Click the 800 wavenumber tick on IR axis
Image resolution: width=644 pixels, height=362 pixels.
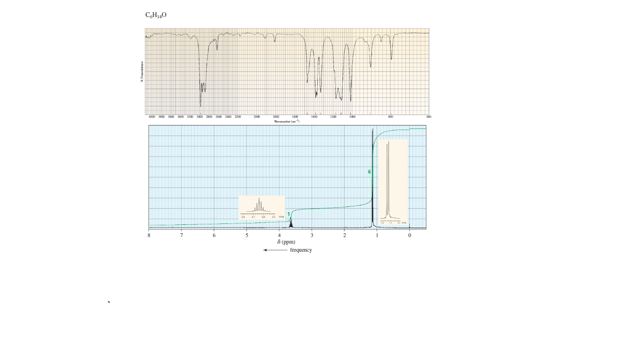(x=390, y=116)
